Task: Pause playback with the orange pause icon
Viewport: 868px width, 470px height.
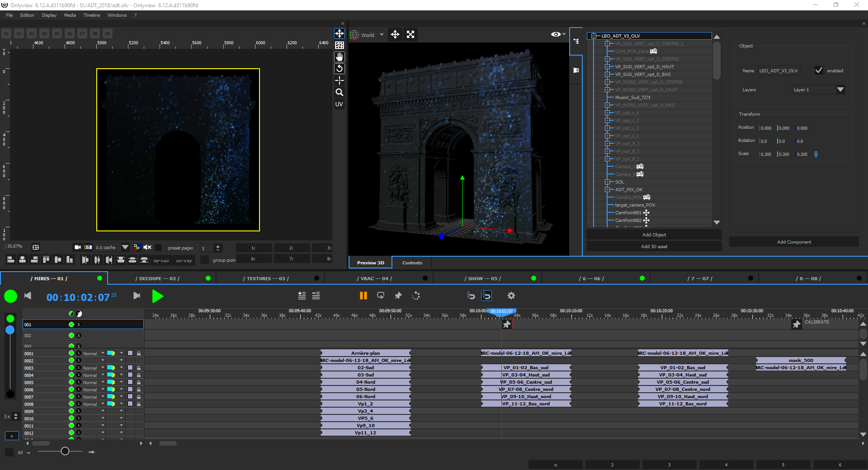Action: click(363, 296)
